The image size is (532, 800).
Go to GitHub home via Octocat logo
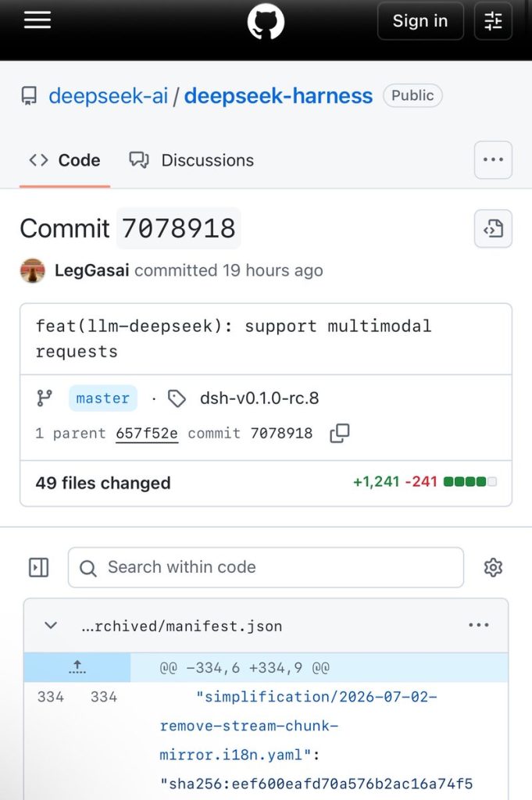[266, 21]
